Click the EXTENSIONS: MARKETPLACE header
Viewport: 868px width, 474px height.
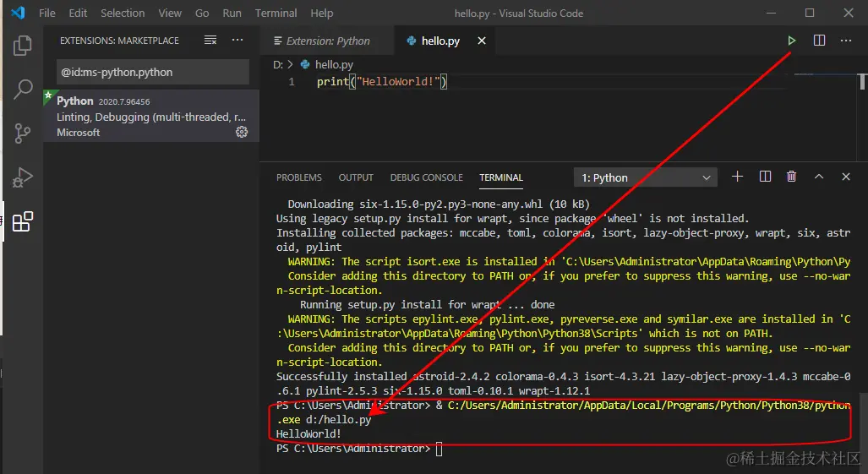click(119, 41)
